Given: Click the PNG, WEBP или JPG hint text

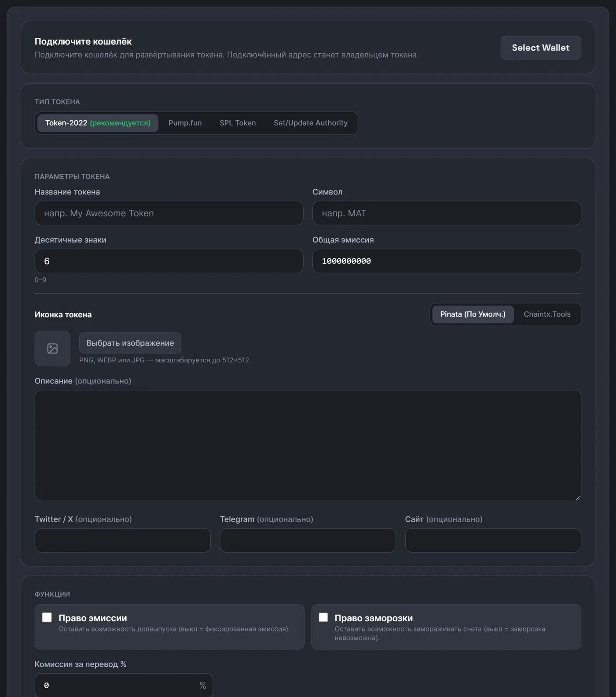Looking at the screenshot, I should (165, 360).
